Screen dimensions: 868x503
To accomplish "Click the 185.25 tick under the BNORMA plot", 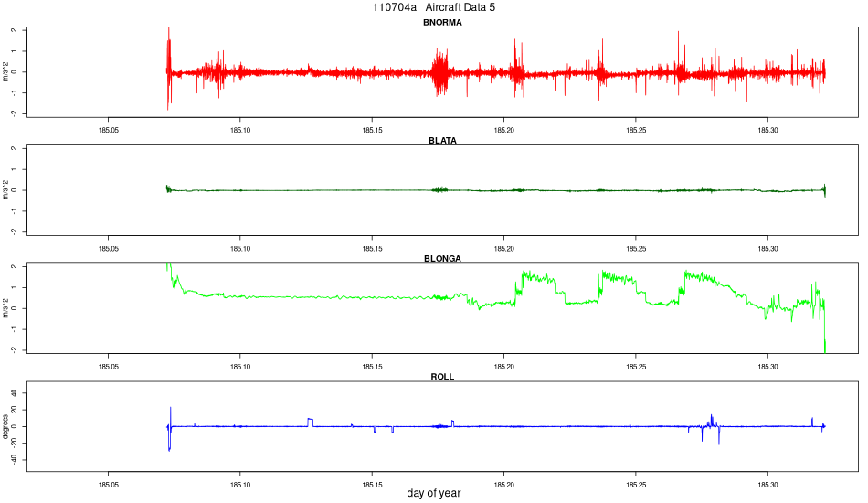I will pos(636,130).
